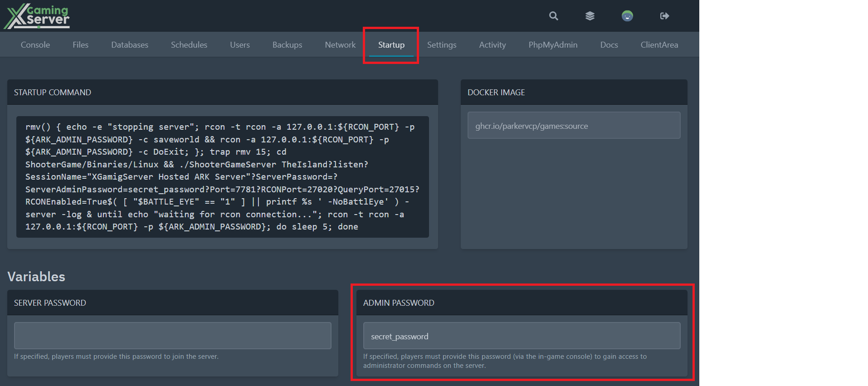Image resolution: width=868 pixels, height=386 pixels.
Task: Click the XGaming Server logo
Action: tap(37, 16)
